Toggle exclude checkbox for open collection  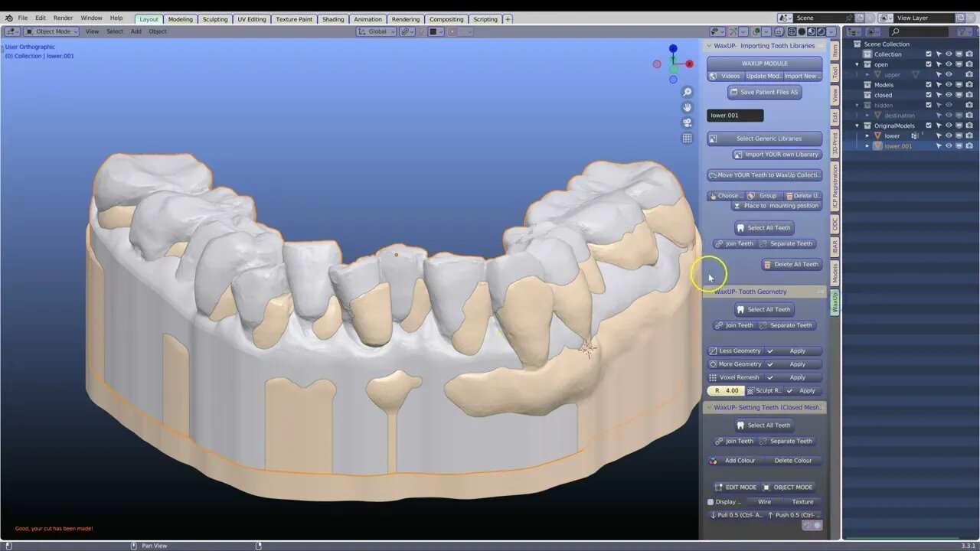pyautogui.click(x=929, y=64)
